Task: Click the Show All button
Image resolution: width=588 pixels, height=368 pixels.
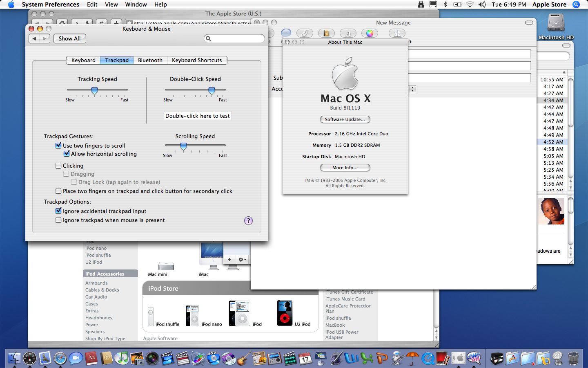Action: [69, 38]
